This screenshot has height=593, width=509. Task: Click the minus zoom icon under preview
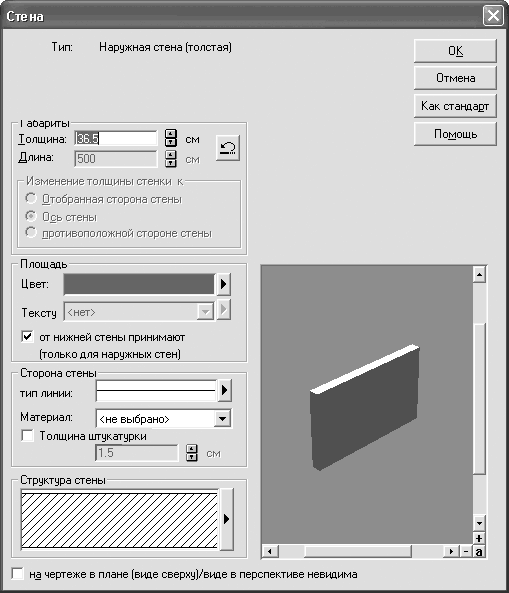466,551
